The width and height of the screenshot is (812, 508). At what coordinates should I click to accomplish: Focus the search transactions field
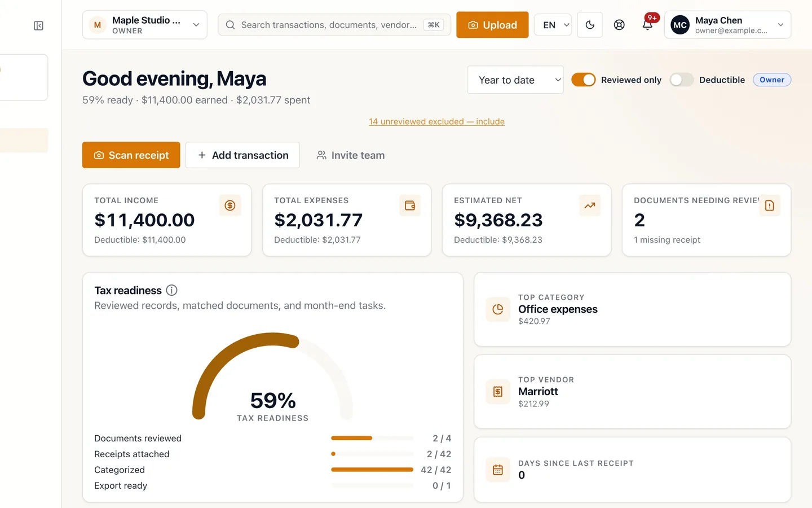point(334,25)
